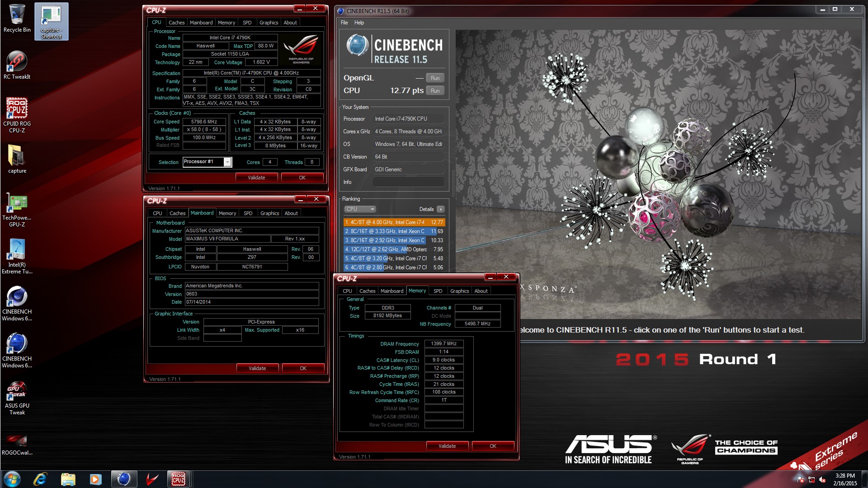The height and width of the screenshot is (488, 868).
Task: Open Internet Explorer from taskbar
Action: click(x=40, y=479)
